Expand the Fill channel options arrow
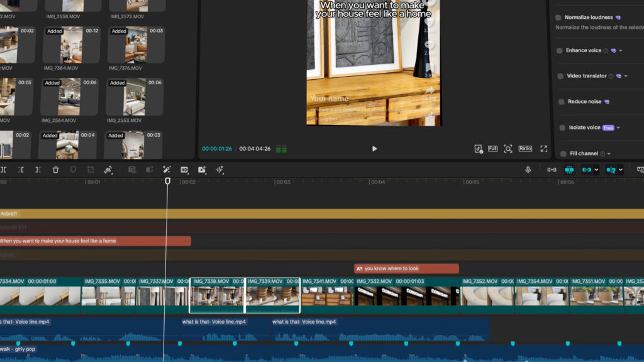644x362 pixels. point(609,153)
